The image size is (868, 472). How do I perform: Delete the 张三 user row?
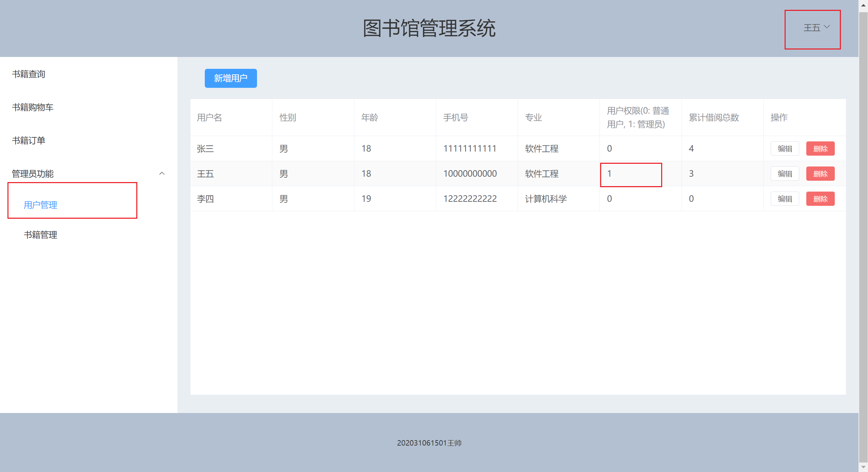coord(820,149)
